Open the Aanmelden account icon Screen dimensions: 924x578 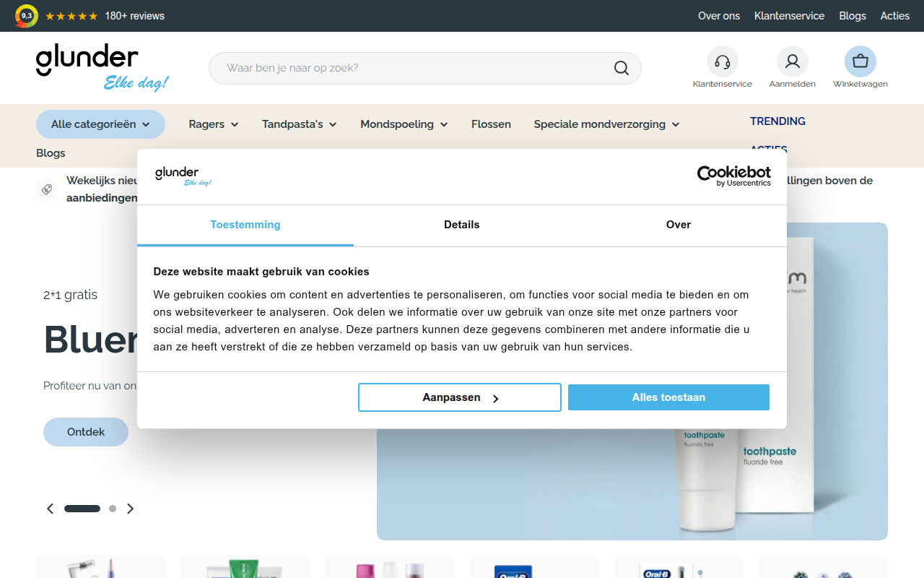point(792,62)
